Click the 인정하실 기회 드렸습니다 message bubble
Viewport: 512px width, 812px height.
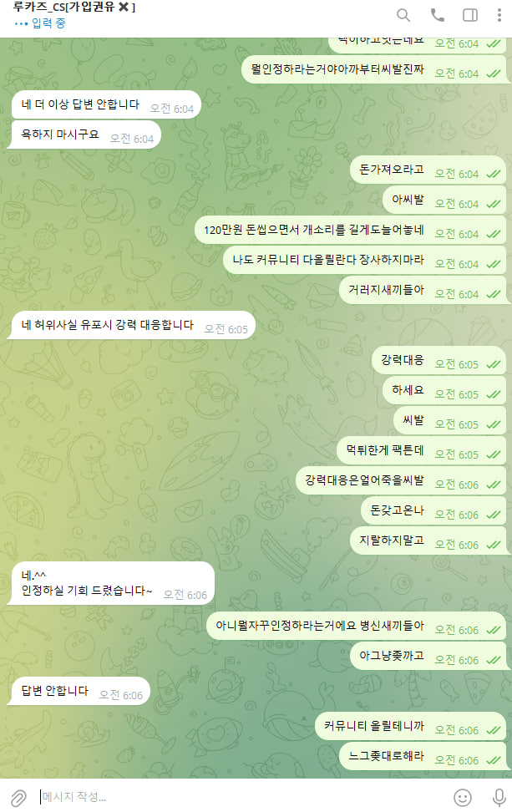(x=113, y=583)
